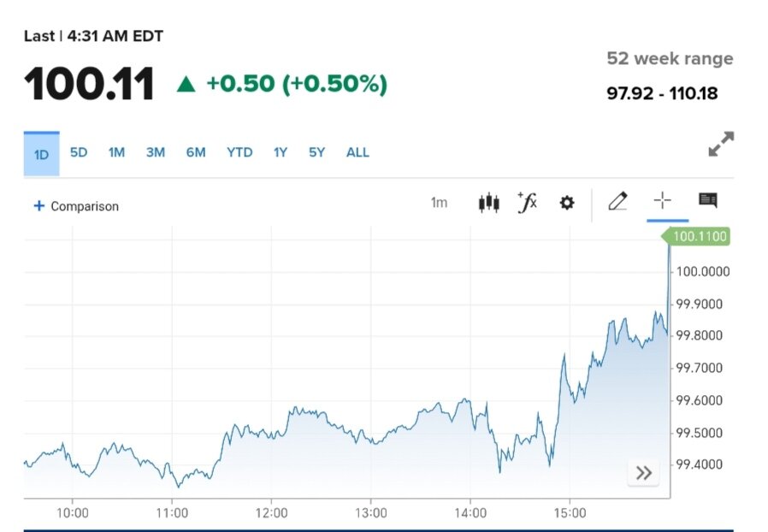This screenshot has height=532, width=768.
Task: Switch to the 5D range tab
Action: pos(79,152)
